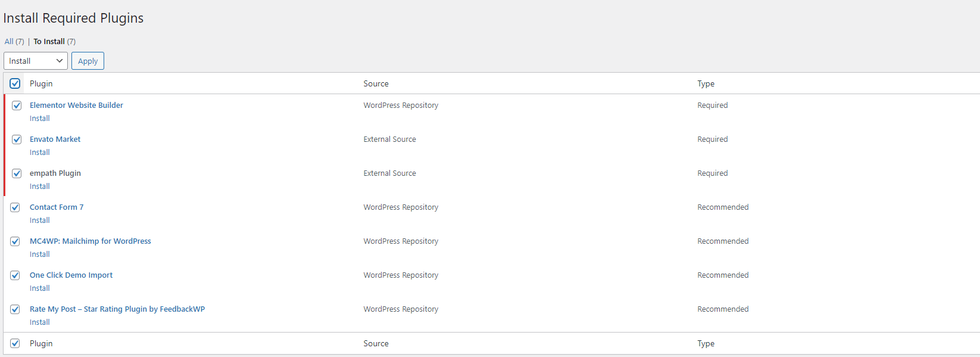Open the Contact Form 7 plugin link

pyautogui.click(x=57, y=207)
